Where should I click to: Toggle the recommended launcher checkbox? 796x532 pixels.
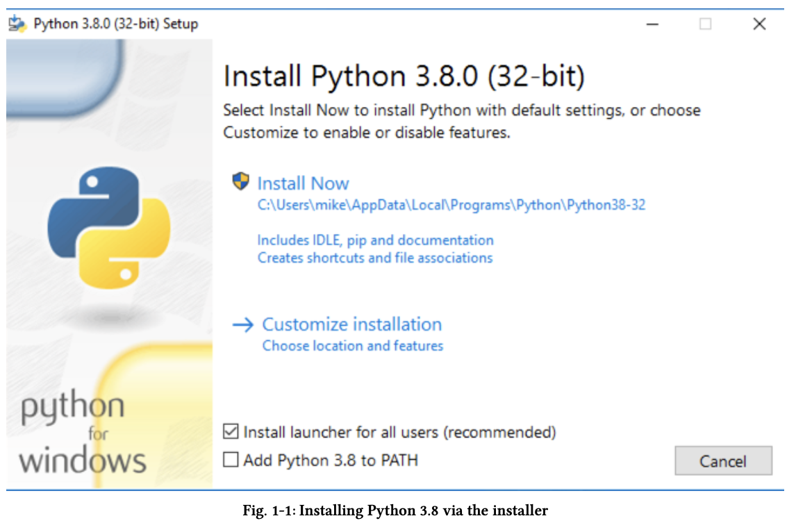tap(231, 432)
